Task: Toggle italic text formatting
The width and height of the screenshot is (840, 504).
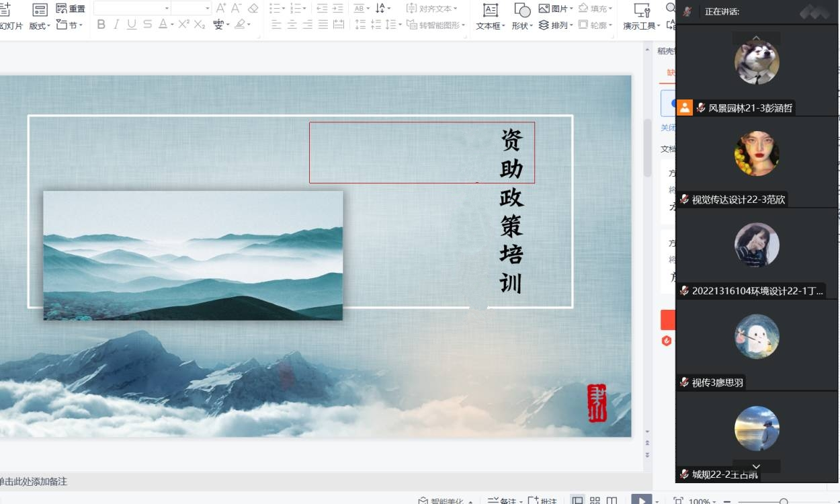Action: 116,25
